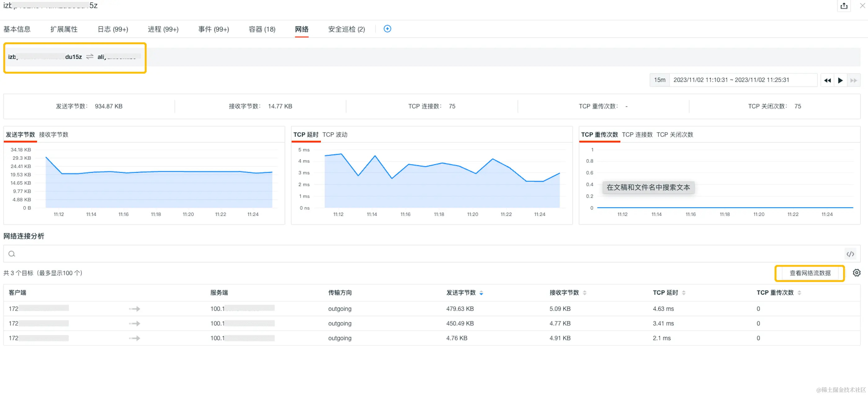Open the 15m time interval selector
The height and width of the screenshot is (395, 868).
point(660,80)
